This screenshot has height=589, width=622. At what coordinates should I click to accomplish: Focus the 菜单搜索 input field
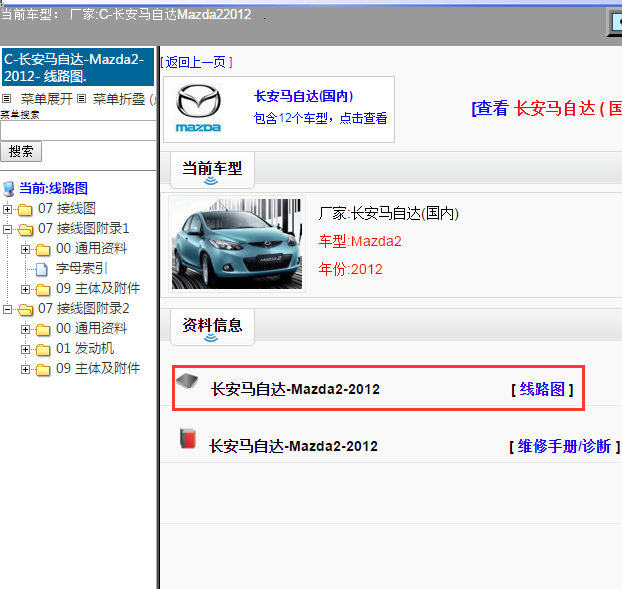[79, 130]
